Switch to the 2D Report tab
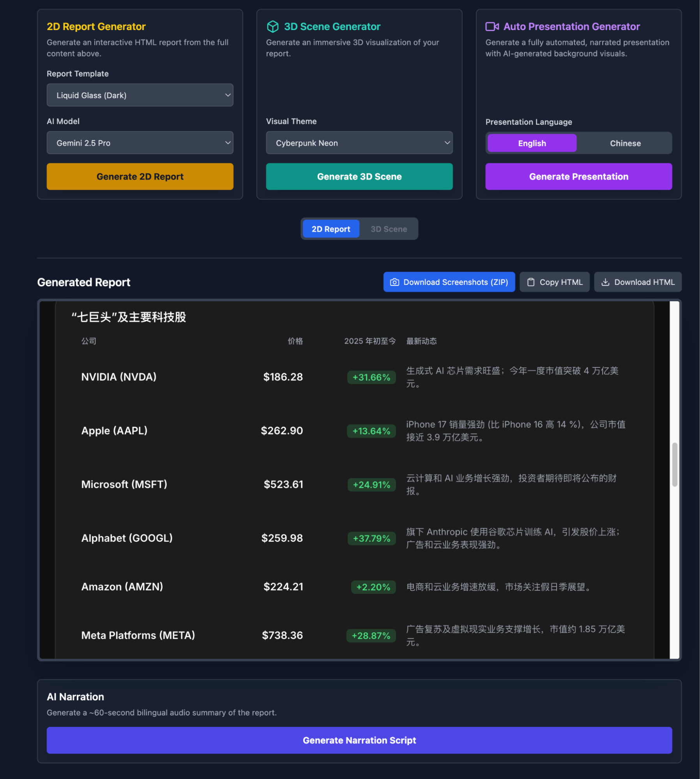 331,229
